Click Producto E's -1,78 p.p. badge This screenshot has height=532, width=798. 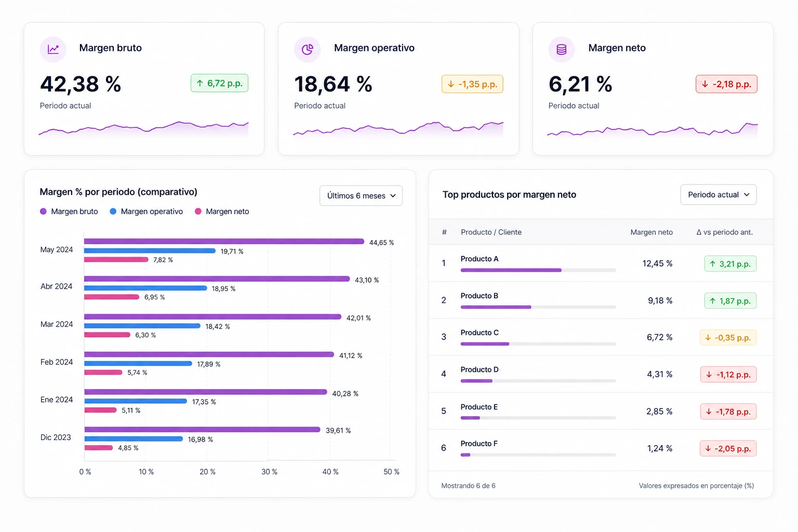point(728,411)
